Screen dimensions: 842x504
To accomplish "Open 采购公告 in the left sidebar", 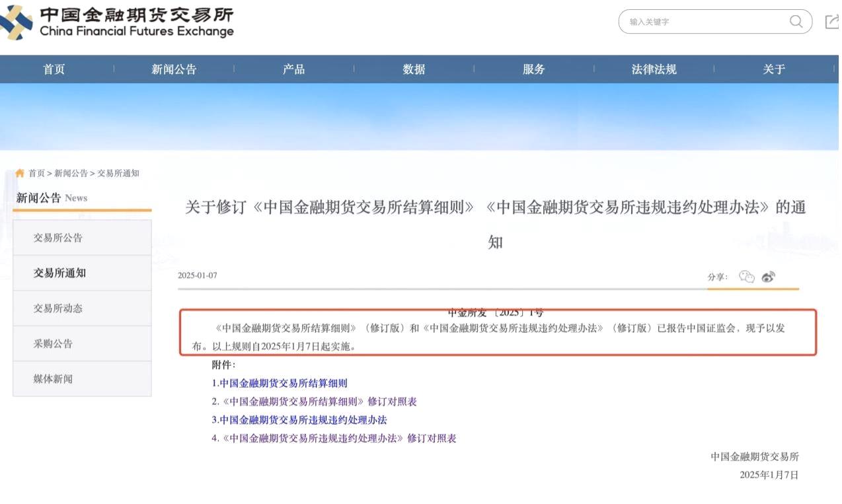I will coord(53,343).
